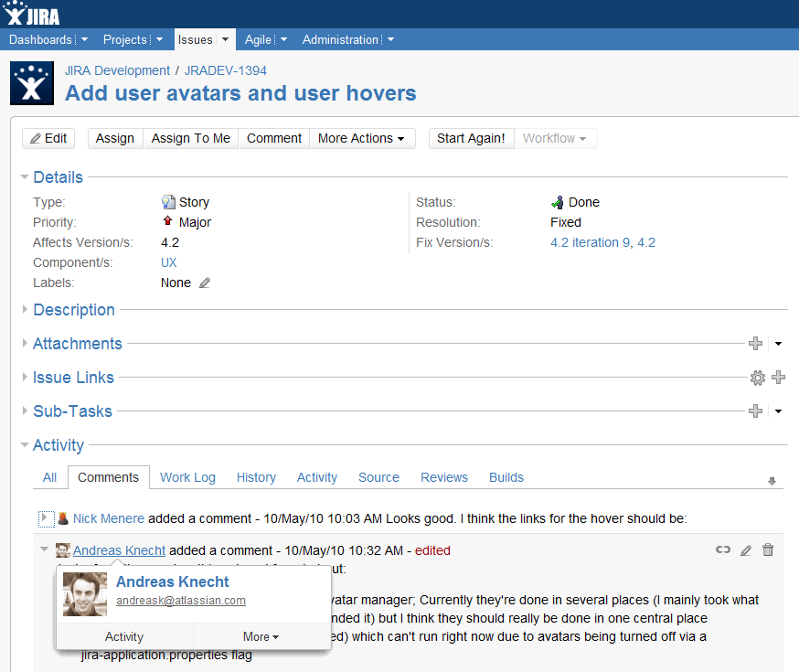The height and width of the screenshot is (672, 799).
Task: Add an attachment using the plus icon
Action: 755,344
